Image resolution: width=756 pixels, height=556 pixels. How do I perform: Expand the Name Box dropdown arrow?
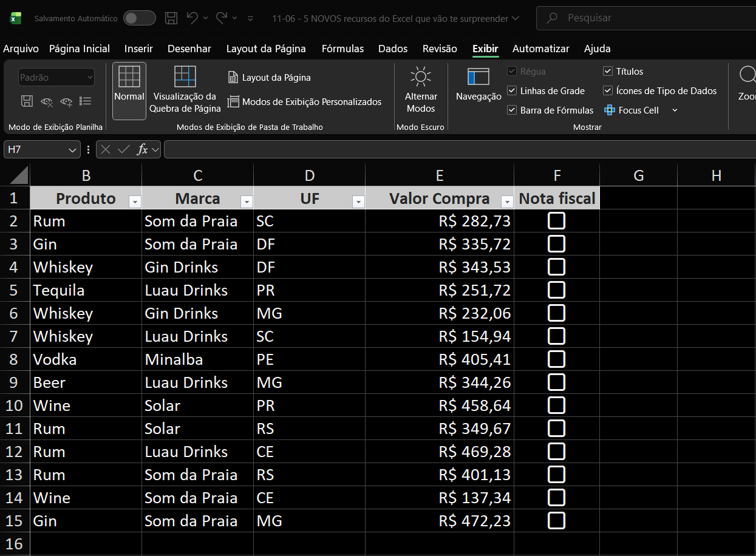[73, 149]
